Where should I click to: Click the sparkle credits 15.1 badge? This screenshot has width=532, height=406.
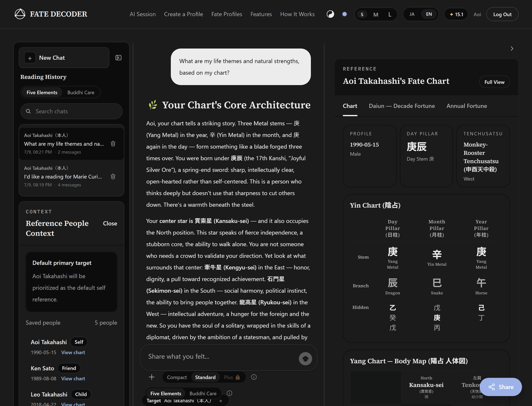[x=456, y=14]
